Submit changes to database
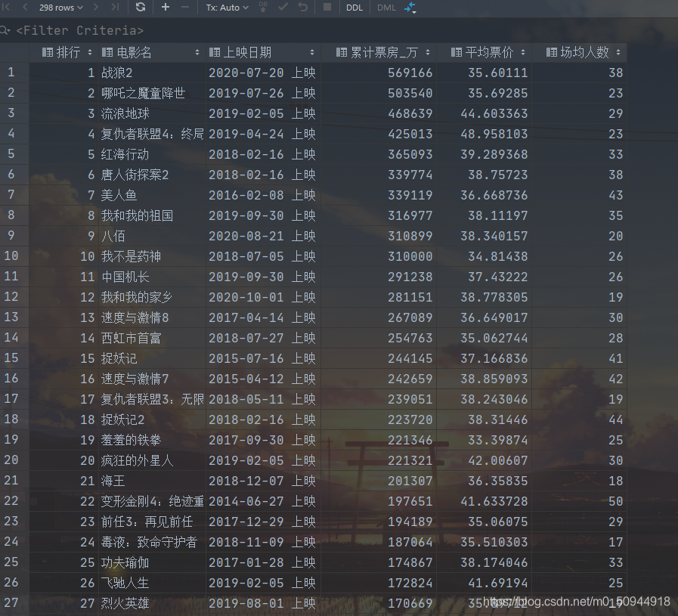This screenshot has height=616, width=678. tap(263, 8)
